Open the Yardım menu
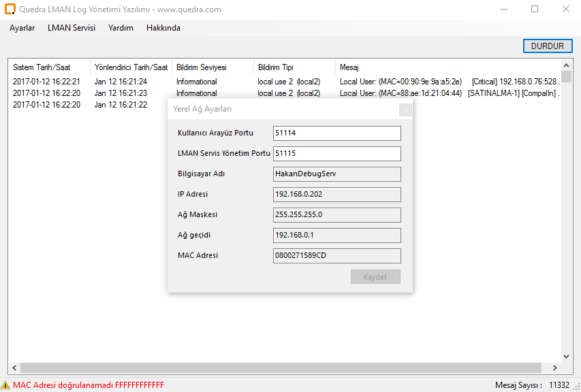This screenshot has width=581, height=392. [121, 28]
